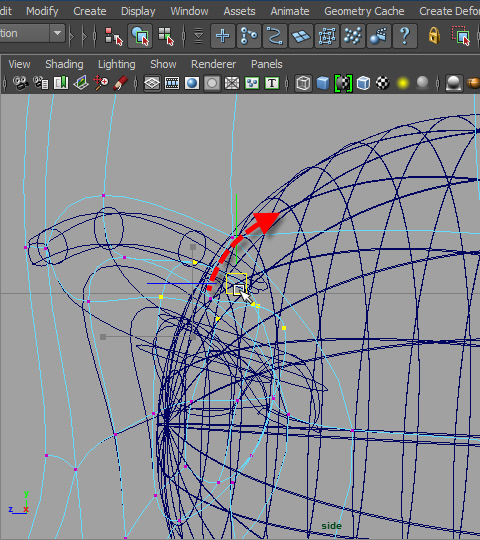
Task: Open the Display menu
Action: tap(138, 11)
